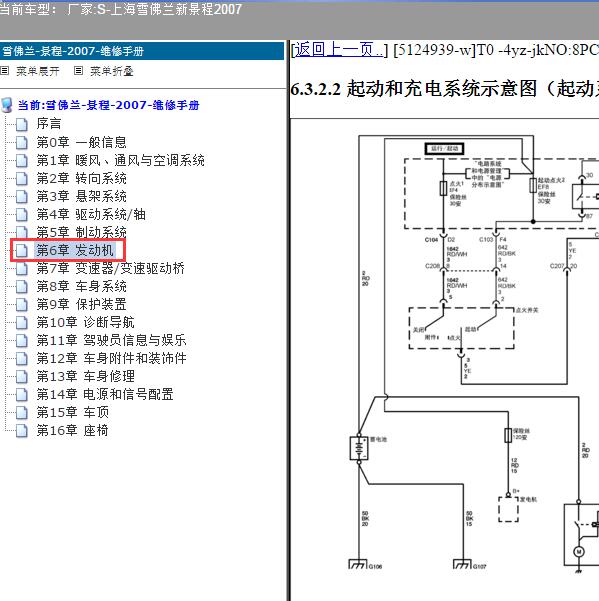The width and height of the screenshot is (599, 601).
Task: Click the page icon beside 第4章 驱动系统
Action: click(x=22, y=214)
